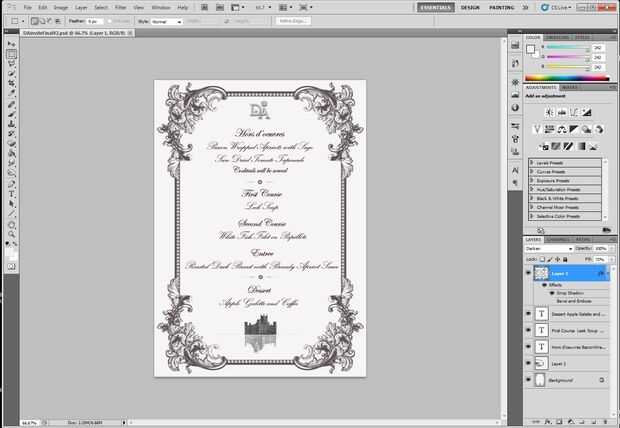Open CS Live panel
620x428 pixels.
556,8
